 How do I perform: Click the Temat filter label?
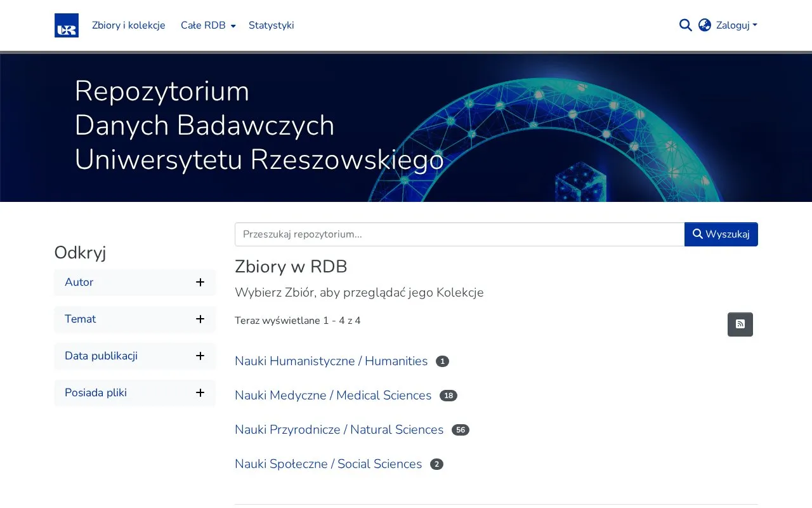click(x=81, y=319)
